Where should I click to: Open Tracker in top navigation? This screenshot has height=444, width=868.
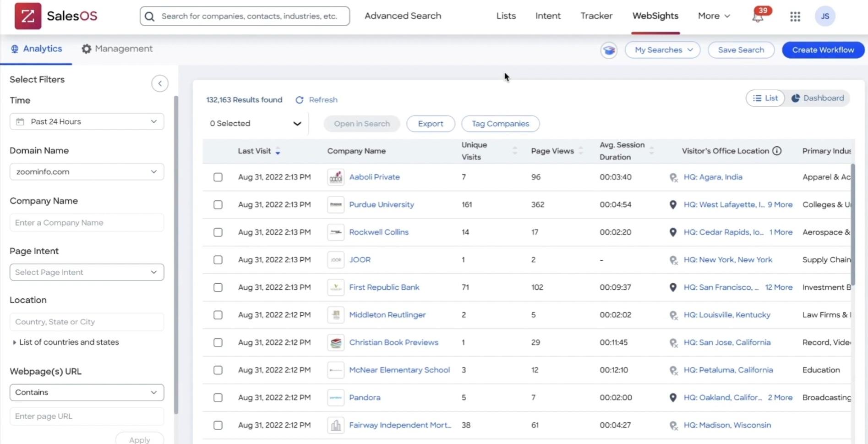tap(596, 16)
